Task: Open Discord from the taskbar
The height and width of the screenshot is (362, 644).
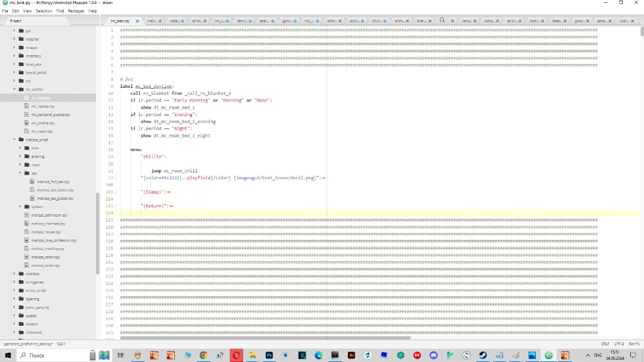Action: 434,356
